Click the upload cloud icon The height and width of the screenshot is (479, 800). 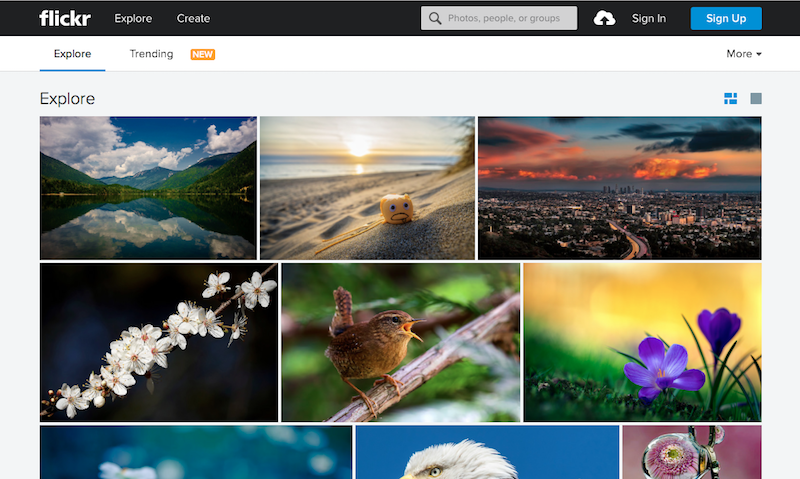pos(604,18)
